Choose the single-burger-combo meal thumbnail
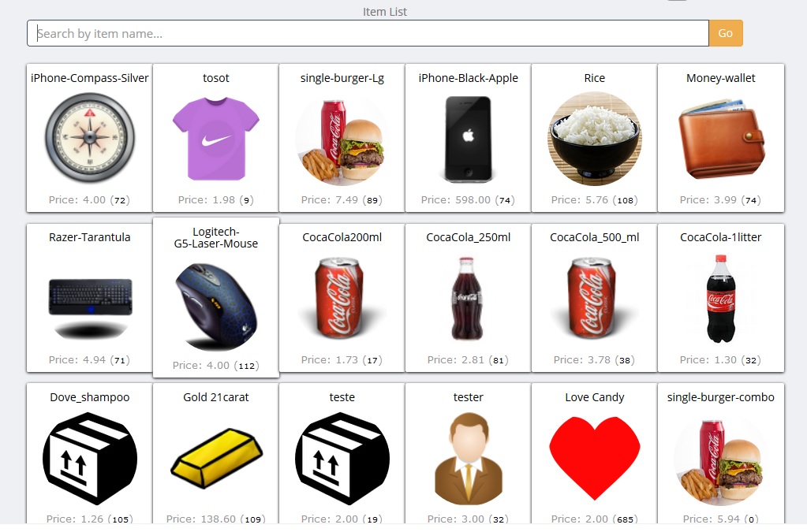Viewport: 807px width, 532px height. pos(721,459)
